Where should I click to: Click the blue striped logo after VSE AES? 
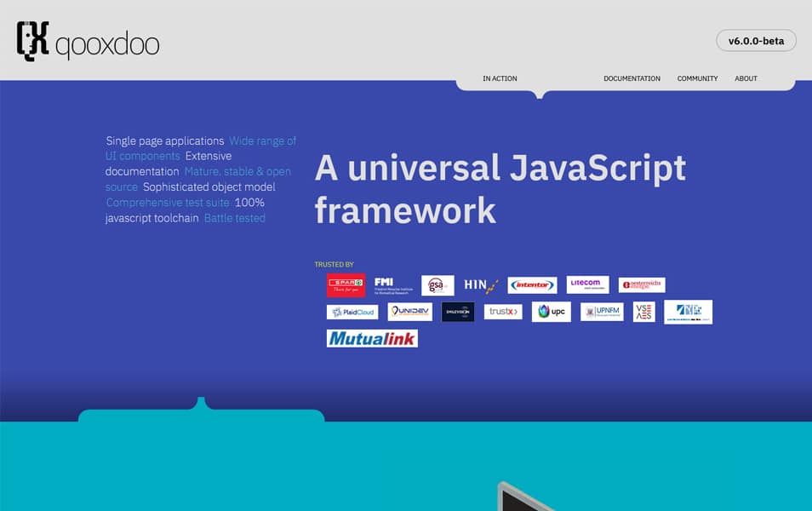(x=689, y=312)
